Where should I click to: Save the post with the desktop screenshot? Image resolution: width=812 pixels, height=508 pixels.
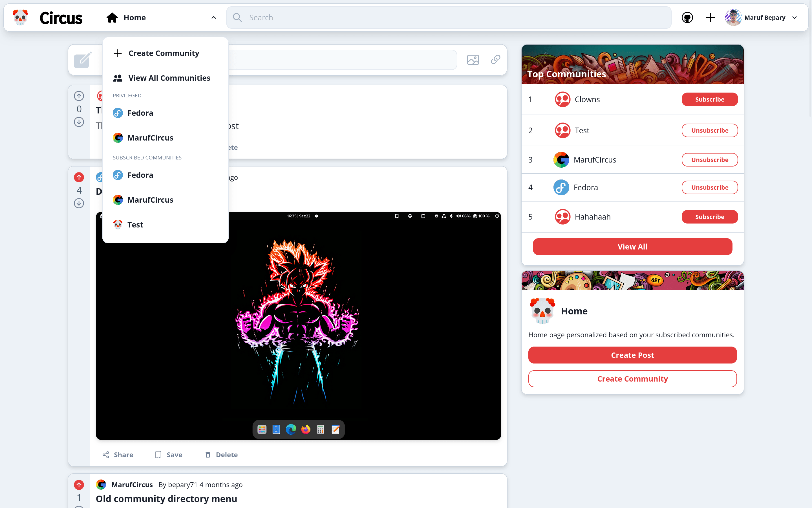tap(169, 455)
